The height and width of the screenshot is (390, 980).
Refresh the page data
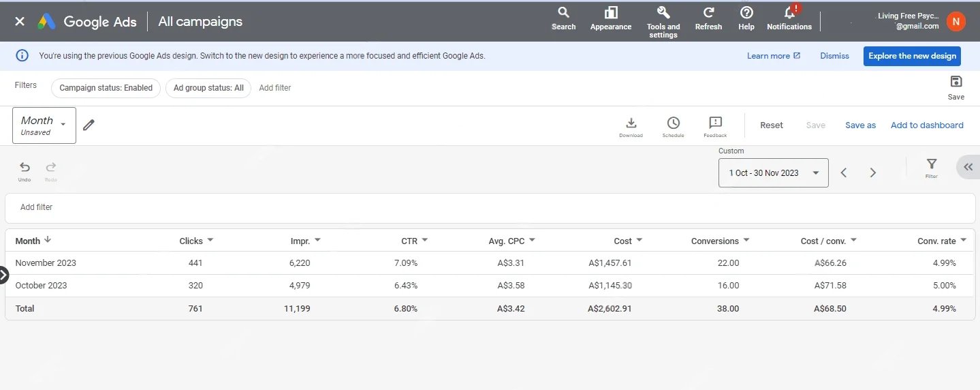click(x=708, y=18)
